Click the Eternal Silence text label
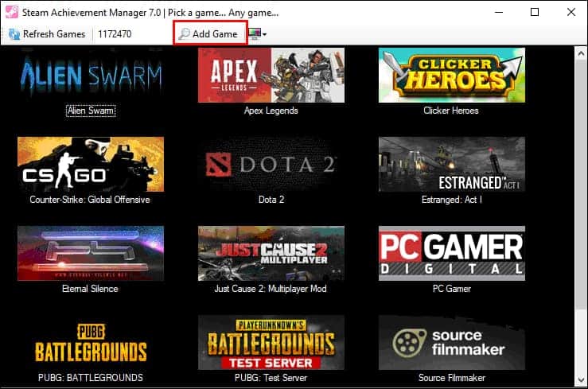 (x=90, y=289)
